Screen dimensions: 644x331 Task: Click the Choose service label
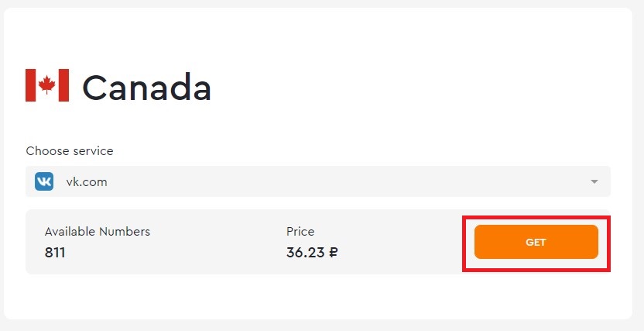point(70,151)
